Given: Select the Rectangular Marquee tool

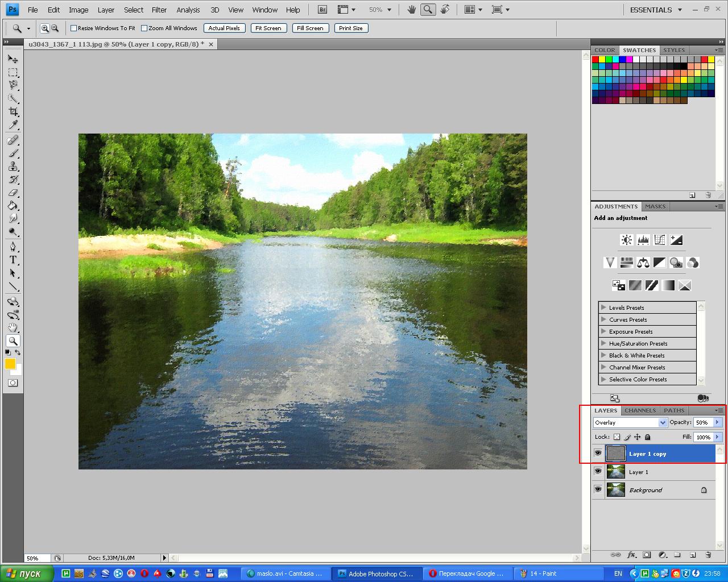Looking at the screenshot, I should (x=13, y=72).
